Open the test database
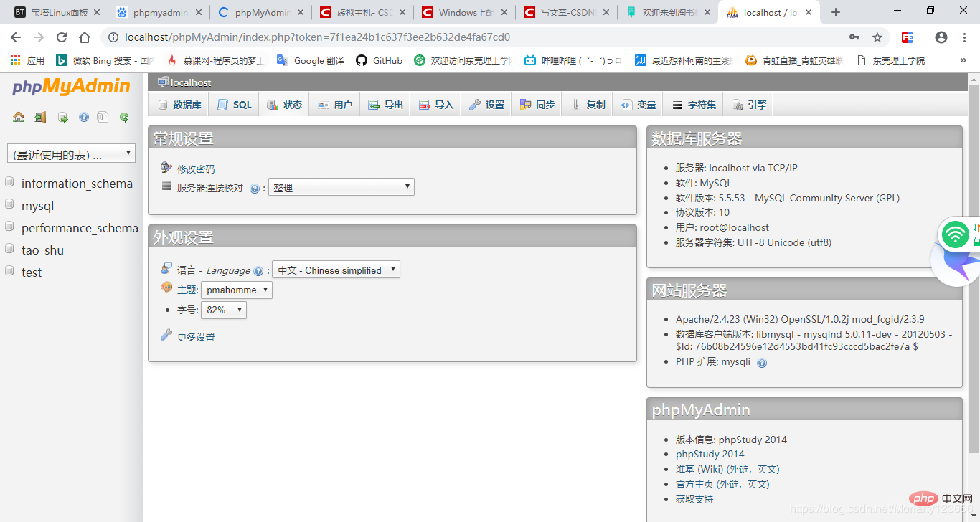 point(32,272)
